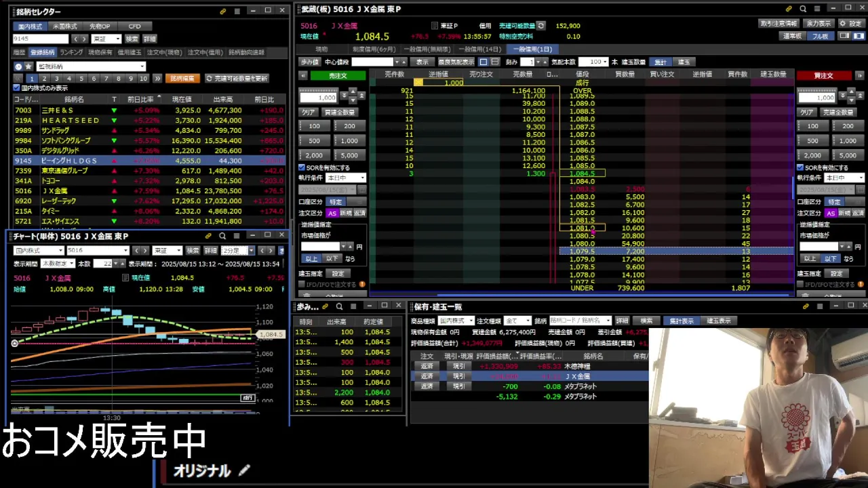The width and height of the screenshot is (868, 488).
Task: Click the orange 銘柄編集 button
Action: (182, 79)
